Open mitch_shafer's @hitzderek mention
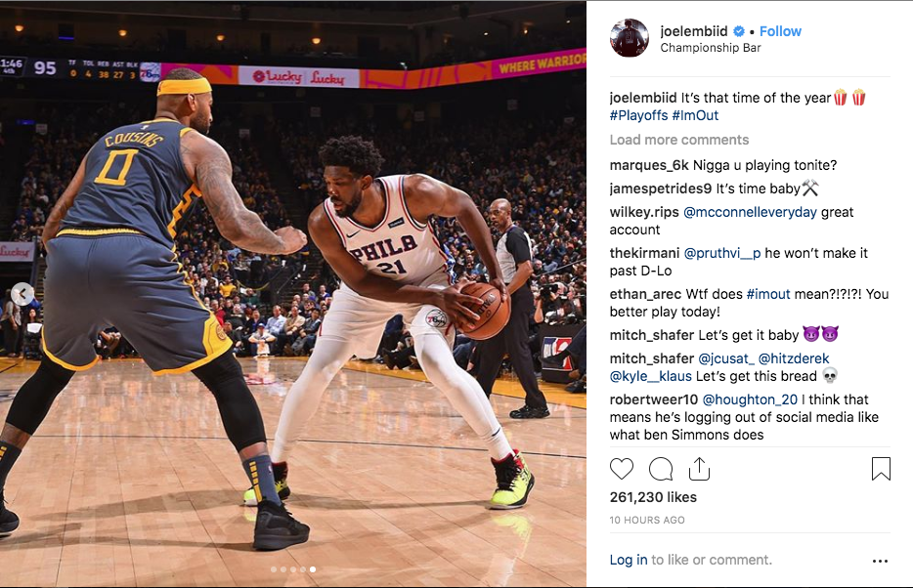The height and width of the screenshot is (588, 913). 794,358
